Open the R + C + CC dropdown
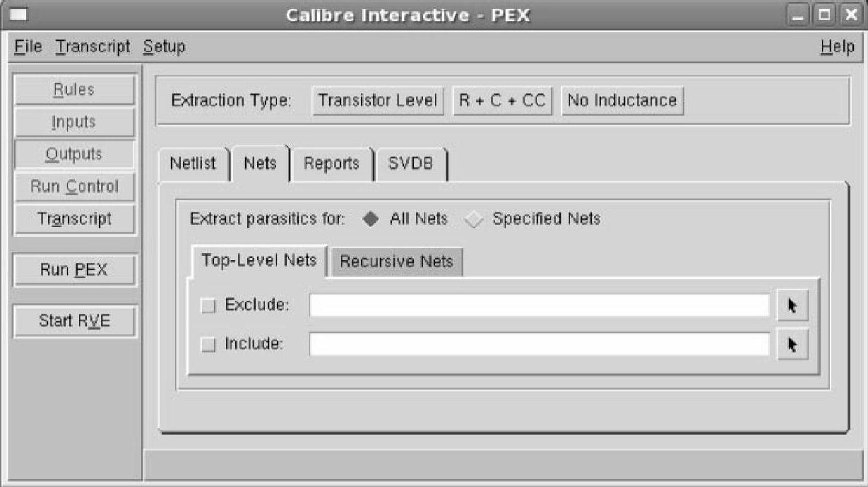This screenshot has height=487, width=868. 502,100
